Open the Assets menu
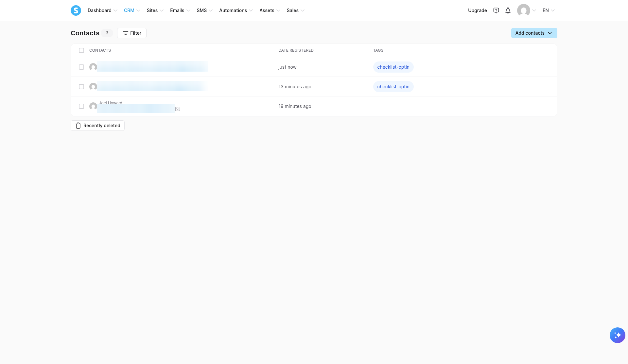 270,10
